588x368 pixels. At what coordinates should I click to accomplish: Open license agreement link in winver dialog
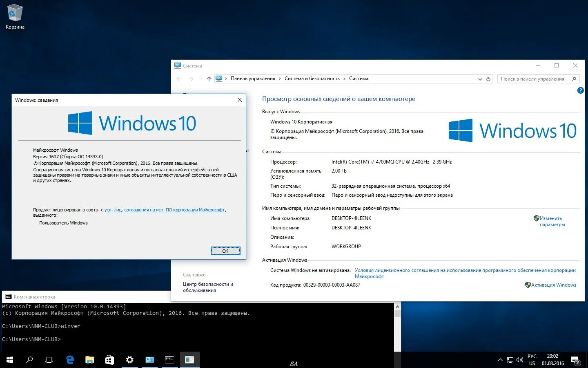tap(165, 210)
